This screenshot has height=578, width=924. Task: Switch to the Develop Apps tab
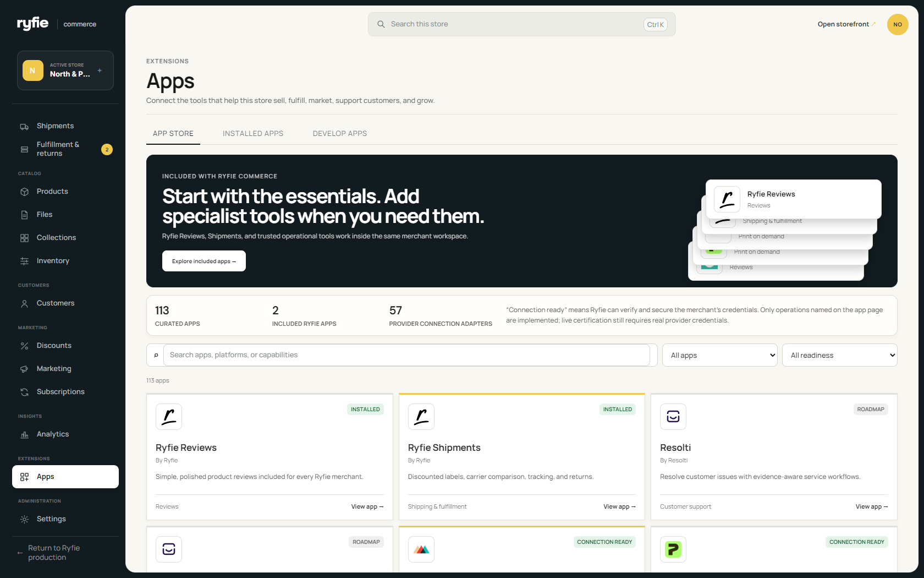(340, 133)
